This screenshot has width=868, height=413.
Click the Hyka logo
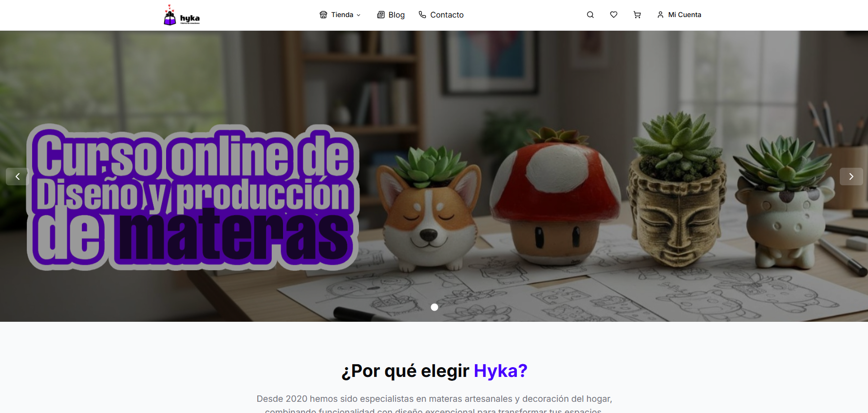[182, 15]
